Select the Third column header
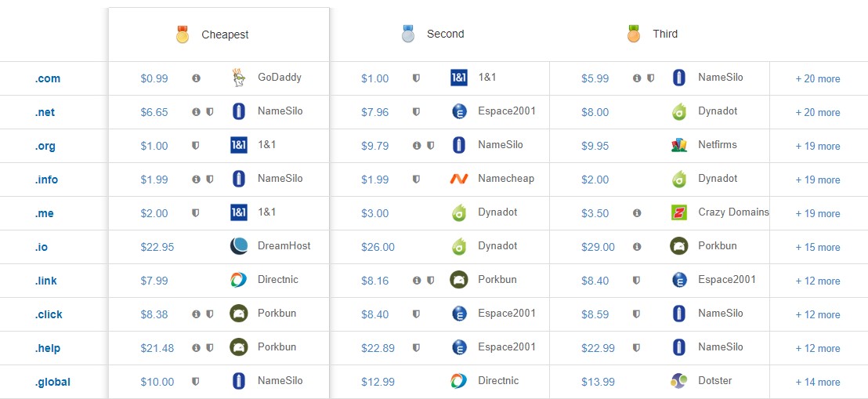This screenshot has width=868, height=399. (665, 34)
